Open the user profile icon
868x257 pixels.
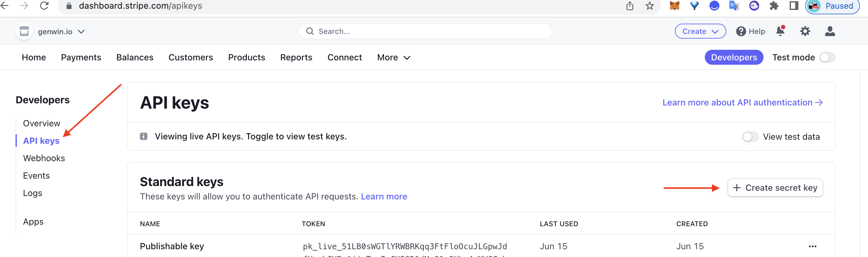[x=829, y=31]
